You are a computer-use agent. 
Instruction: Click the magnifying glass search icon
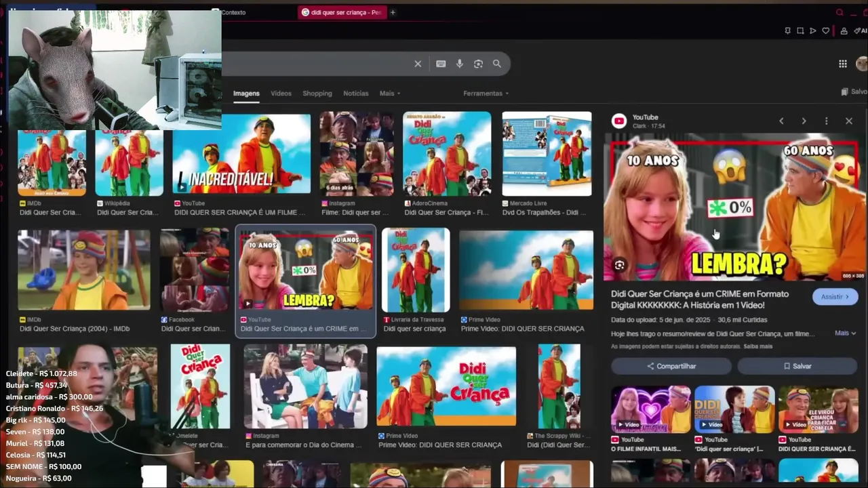pyautogui.click(x=497, y=64)
